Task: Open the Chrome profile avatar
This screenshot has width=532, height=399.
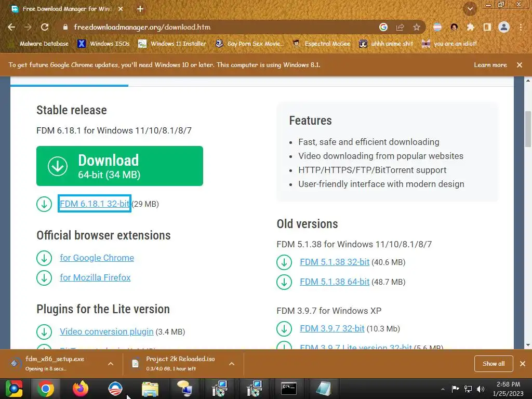Action: (x=504, y=27)
